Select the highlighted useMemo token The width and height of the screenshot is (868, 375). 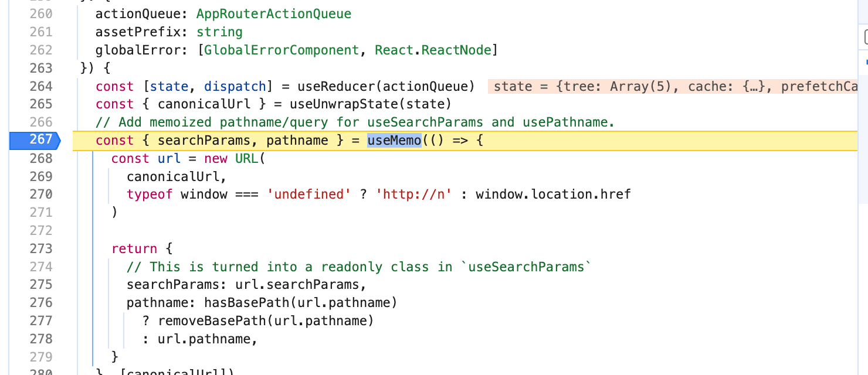(x=394, y=140)
